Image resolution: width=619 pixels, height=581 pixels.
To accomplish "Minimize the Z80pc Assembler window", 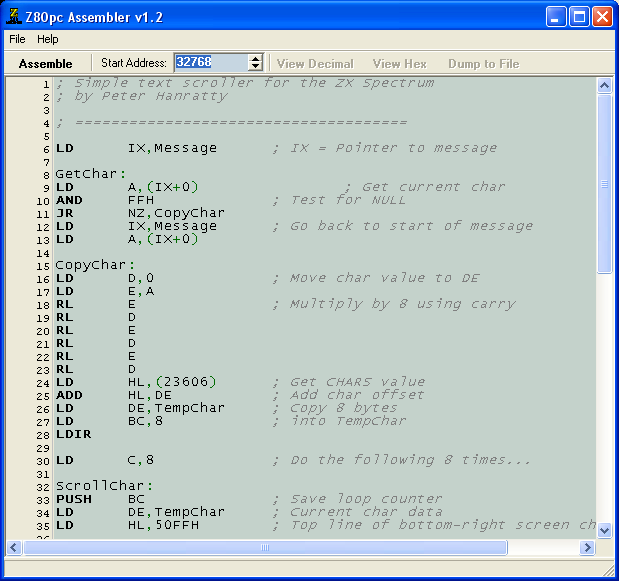I will (x=556, y=16).
